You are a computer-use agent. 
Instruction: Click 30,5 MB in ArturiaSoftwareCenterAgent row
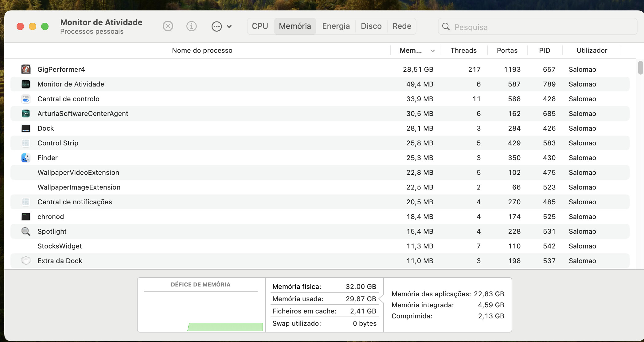tap(420, 113)
